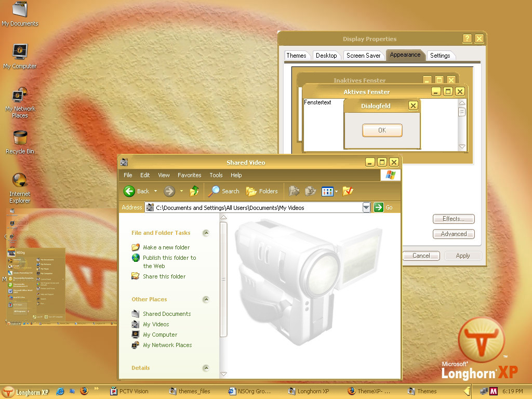This screenshot has width=532, height=399.
Task: Click the Views toolbar icon
Action: (x=327, y=191)
